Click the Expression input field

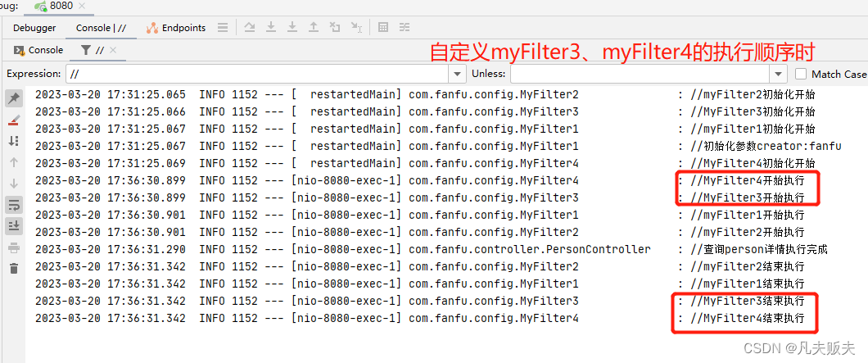tap(259, 74)
